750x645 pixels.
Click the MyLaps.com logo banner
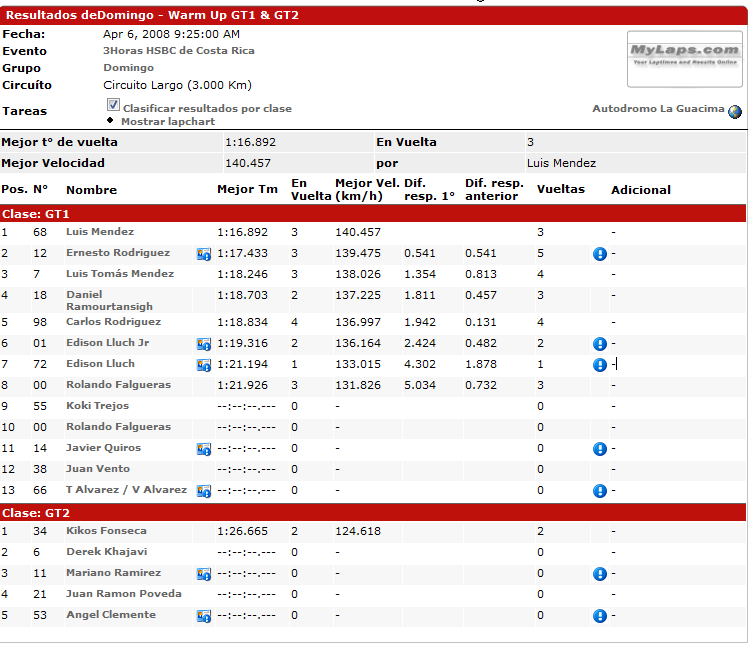(684, 58)
